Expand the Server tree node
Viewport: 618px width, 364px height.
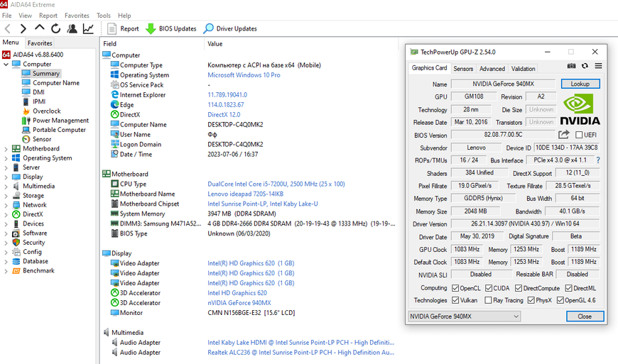(6, 167)
